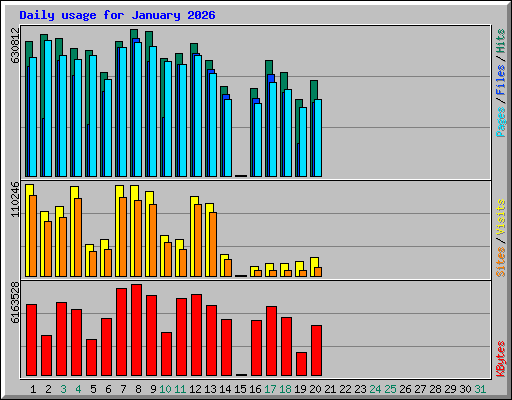This screenshot has height=400, width=512.
Task: Click day 9 on the x-axis
Action: 153,389
